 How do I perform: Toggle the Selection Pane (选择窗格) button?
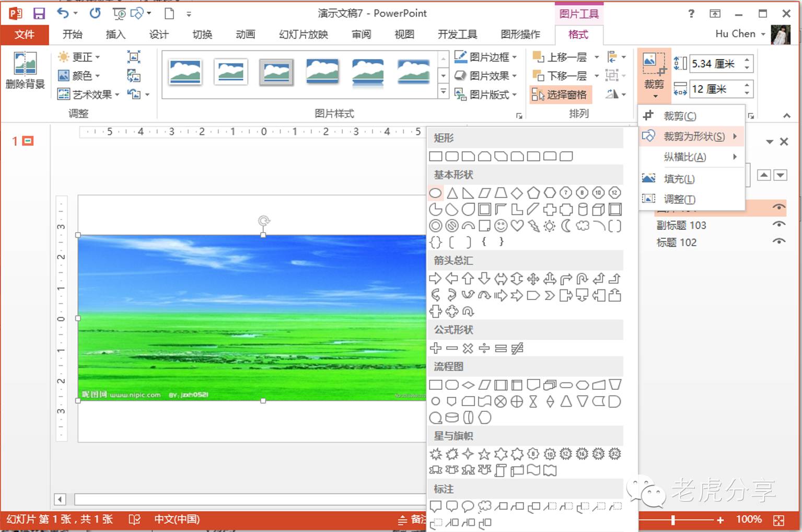[x=560, y=95]
